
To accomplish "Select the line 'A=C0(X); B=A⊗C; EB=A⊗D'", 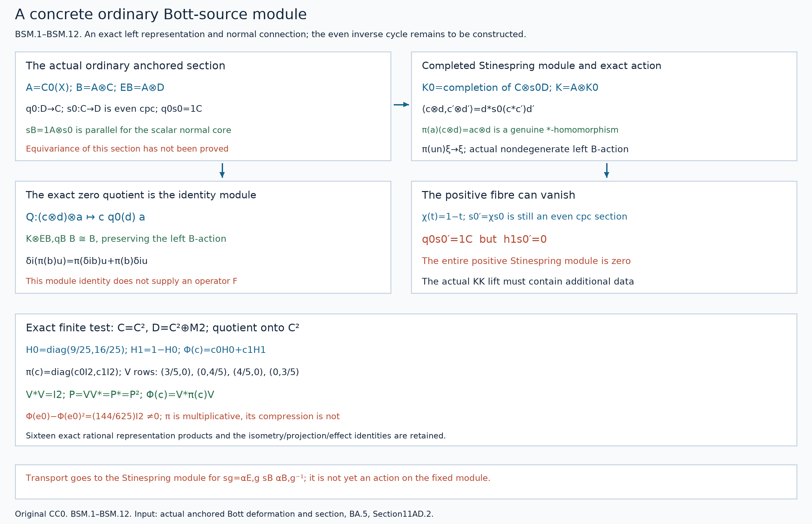I will click(x=95, y=88).
